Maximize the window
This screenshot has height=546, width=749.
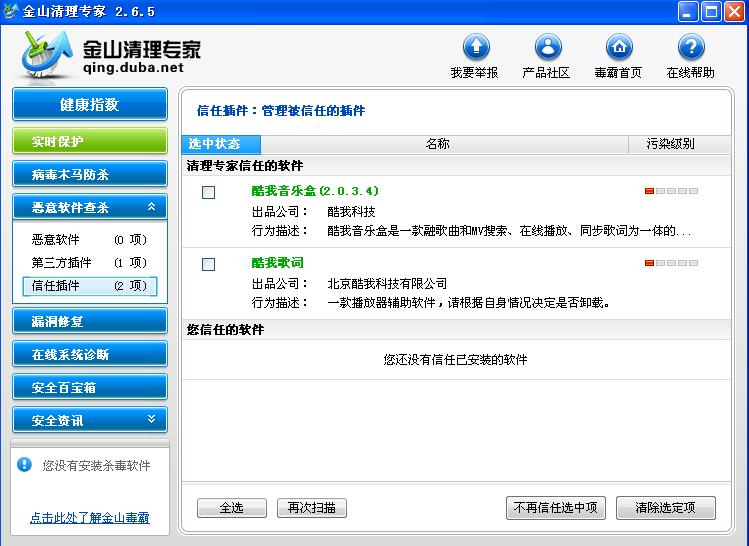pos(711,11)
